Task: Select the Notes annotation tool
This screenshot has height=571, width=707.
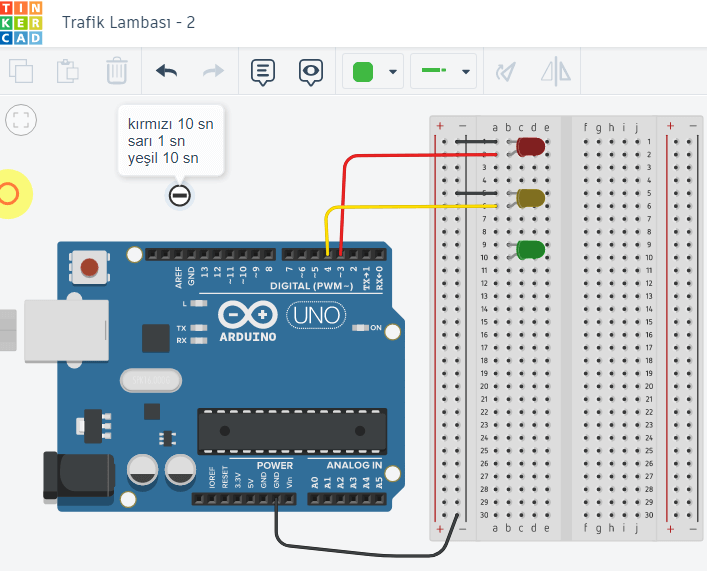Action: (263, 72)
